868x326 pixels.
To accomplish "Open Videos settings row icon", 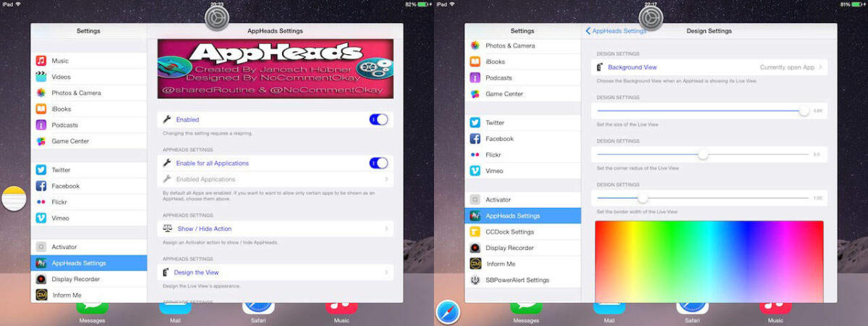I will [x=41, y=77].
